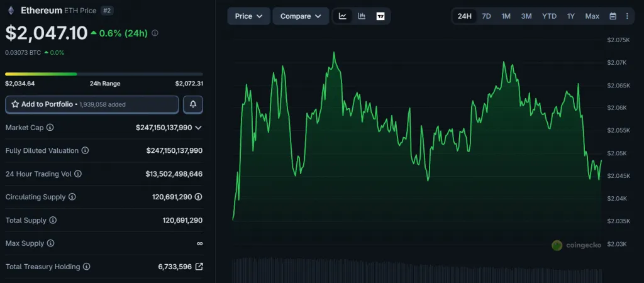The image size is (644, 283).
Task: Switch to the line chart view icon
Action: tap(343, 16)
